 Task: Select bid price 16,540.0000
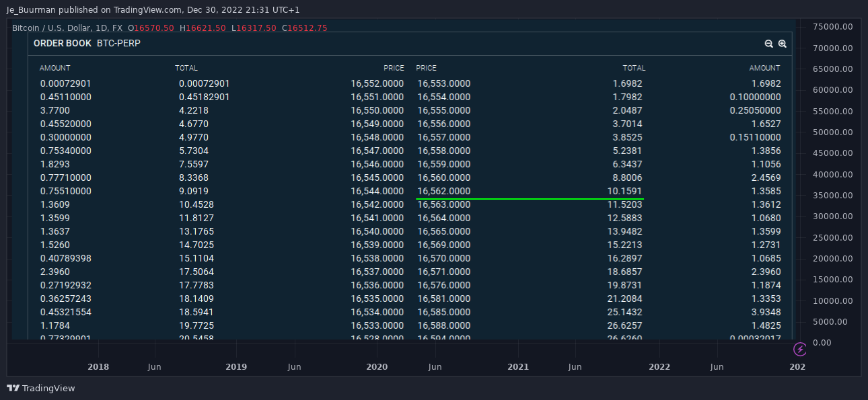377,231
